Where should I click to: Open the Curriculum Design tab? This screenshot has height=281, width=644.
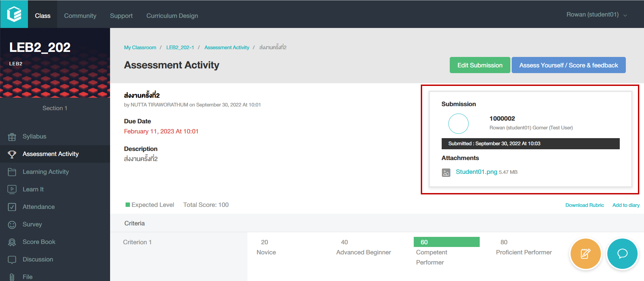[x=172, y=16]
